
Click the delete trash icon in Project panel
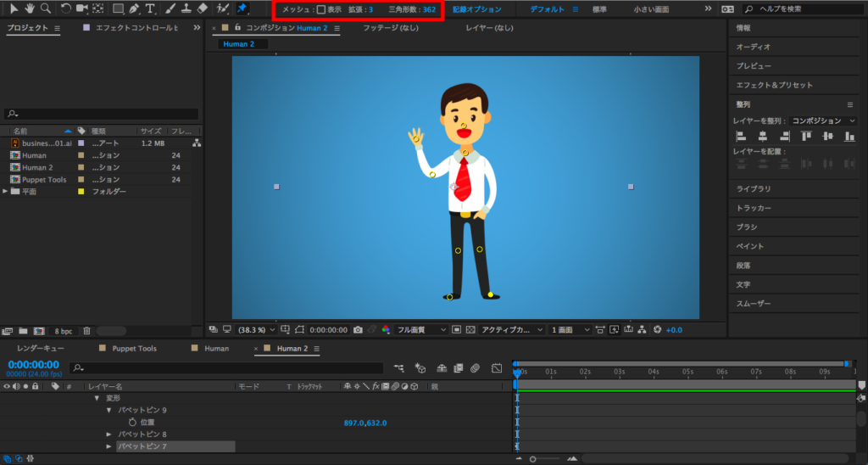(86, 331)
